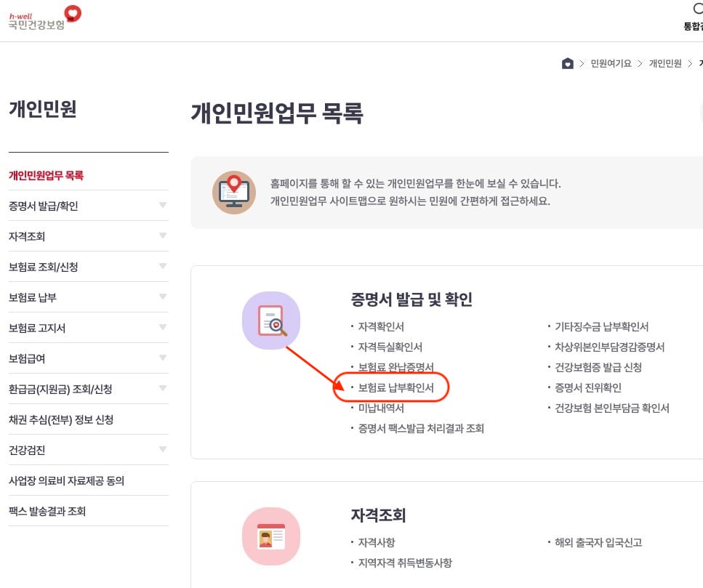
Task: Select 개인민원 in the breadcrumb trail
Action: [664, 63]
